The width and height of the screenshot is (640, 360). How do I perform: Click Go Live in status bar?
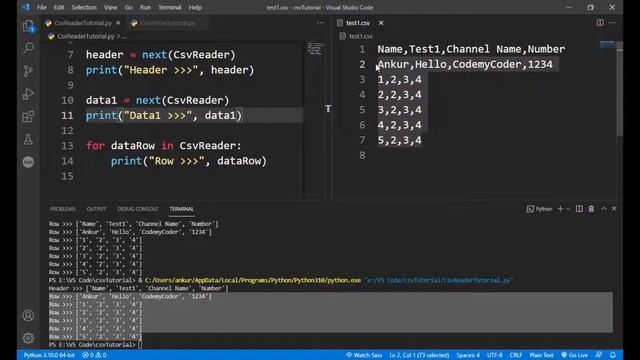coord(574,355)
